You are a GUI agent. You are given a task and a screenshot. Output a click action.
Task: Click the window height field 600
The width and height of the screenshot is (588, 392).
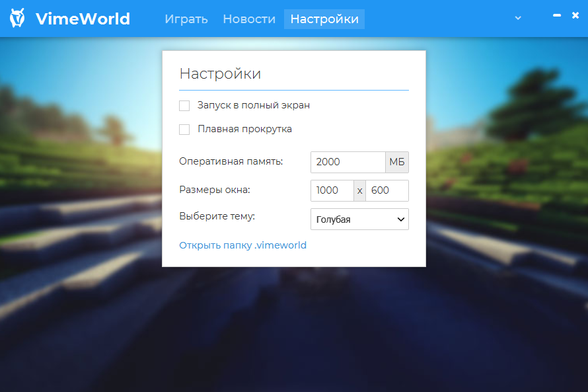tap(387, 190)
